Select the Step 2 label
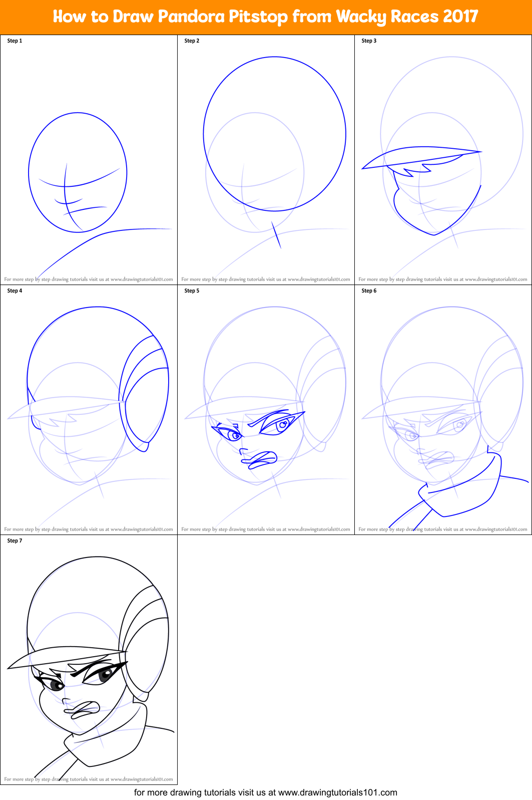The width and height of the screenshot is (532, 800). 192,41
